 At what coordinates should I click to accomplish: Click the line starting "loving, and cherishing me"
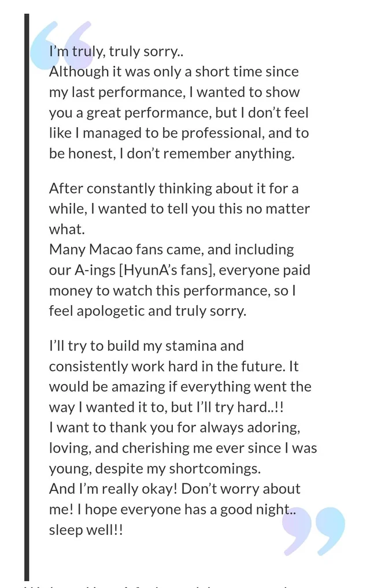tap(183, 448)
